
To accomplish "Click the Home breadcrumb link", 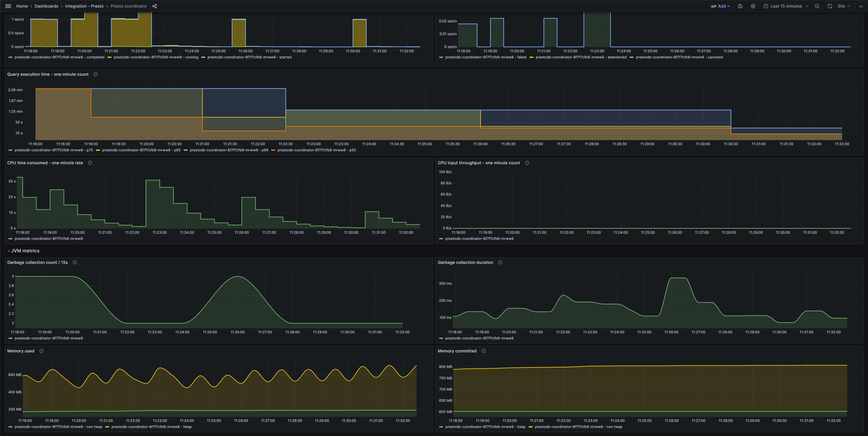I will [x=22, y=6].
